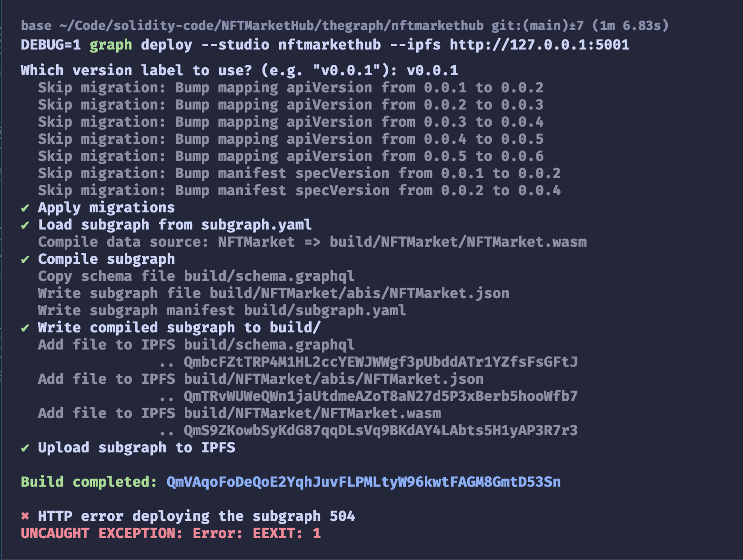Click the version input v0.0.1 answer
The height and width of the screenshot is (560, 743).
pos(432,70)
